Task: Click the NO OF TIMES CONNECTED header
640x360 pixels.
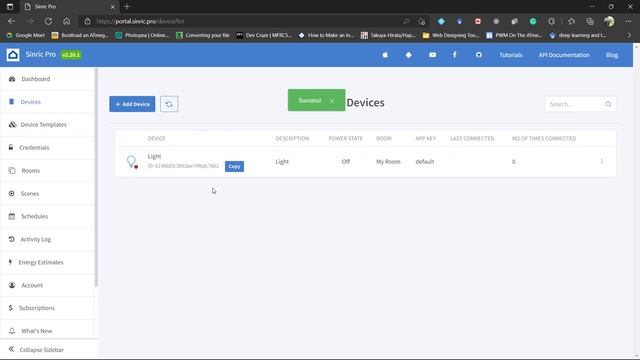Action: pyautogui.click(x=544, y=138)
